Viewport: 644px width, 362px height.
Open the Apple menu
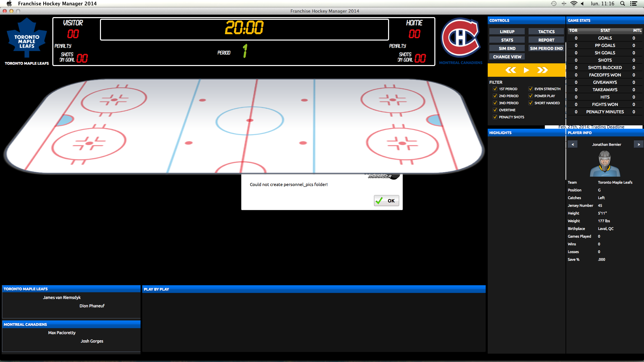pyautogui.click(x=9, y=4)
